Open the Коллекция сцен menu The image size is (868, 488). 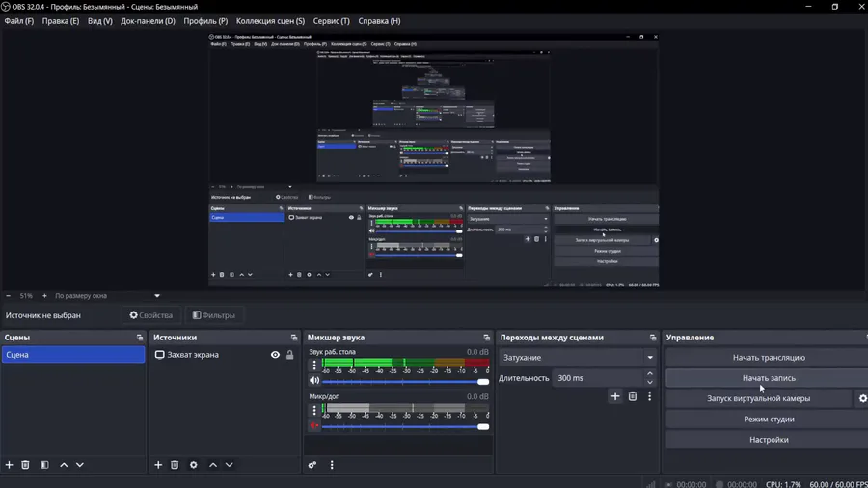tap(270, 21)
